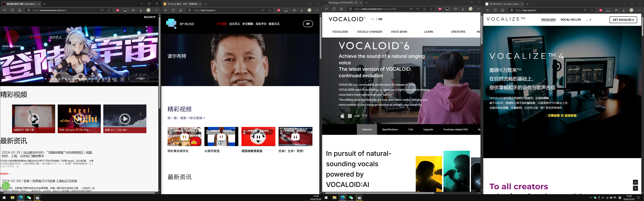
Task: Click the translate icon in vocaloid.com address bar
Action: 411,9
